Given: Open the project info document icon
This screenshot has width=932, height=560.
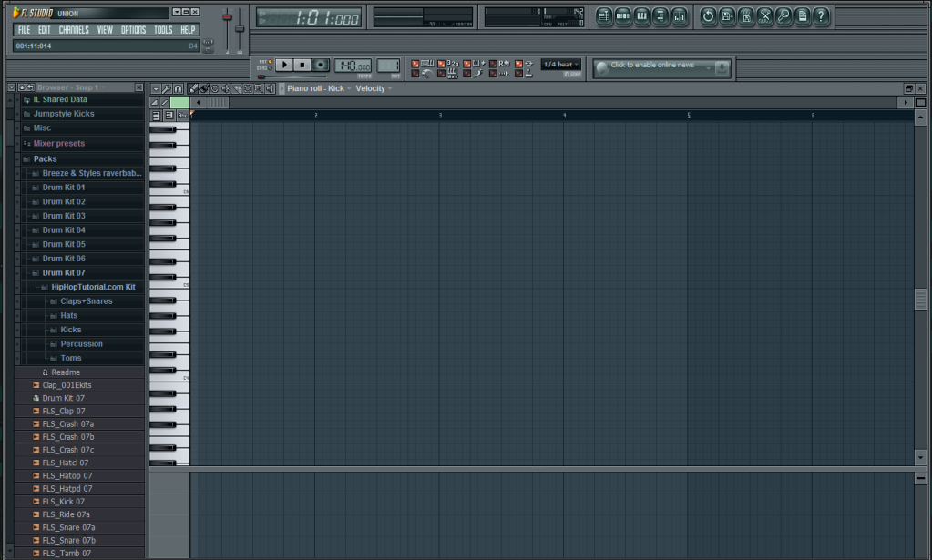Looking at the screenshot, I should coord(803,16).
